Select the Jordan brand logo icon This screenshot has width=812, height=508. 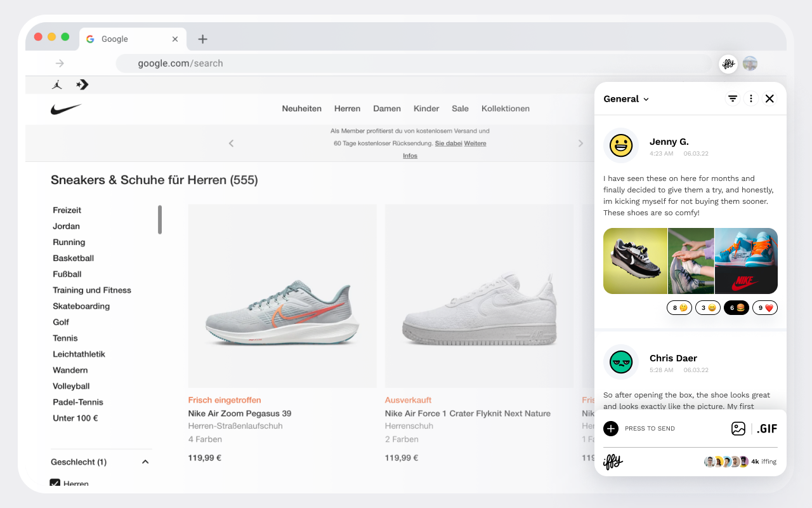pyautogui.click(x=57, y=84)
